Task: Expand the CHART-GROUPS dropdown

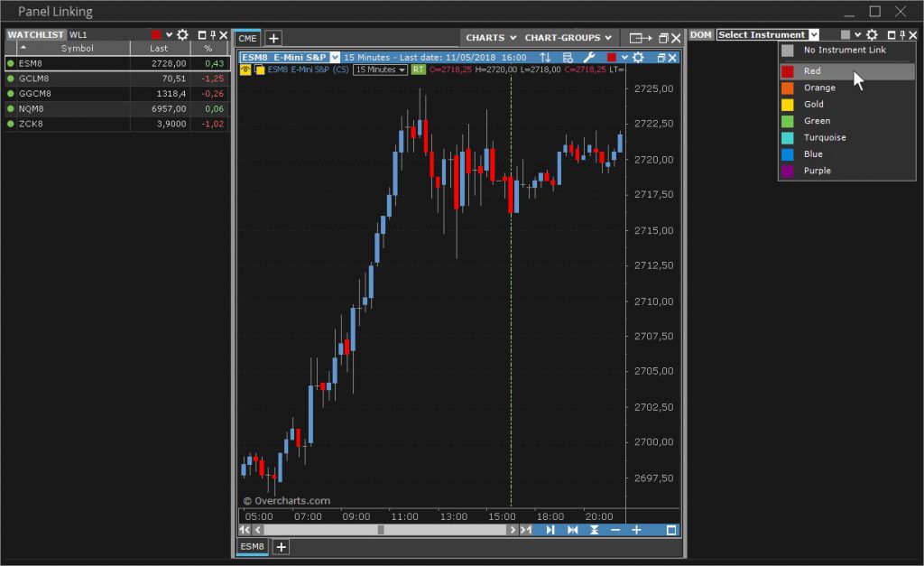Action: (x=568, y=38)
